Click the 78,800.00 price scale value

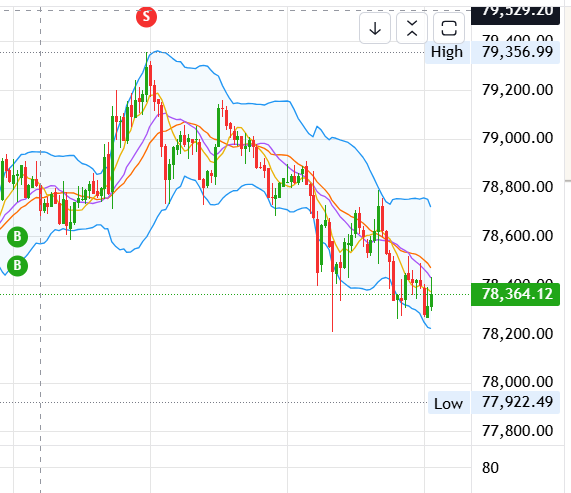click(x=517, y=187)
